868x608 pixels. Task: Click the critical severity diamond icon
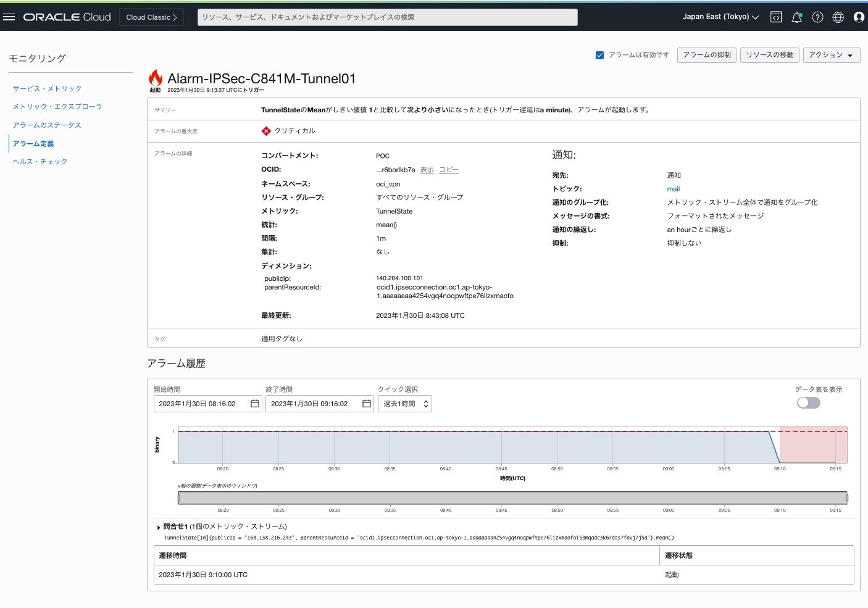(266, 131)
